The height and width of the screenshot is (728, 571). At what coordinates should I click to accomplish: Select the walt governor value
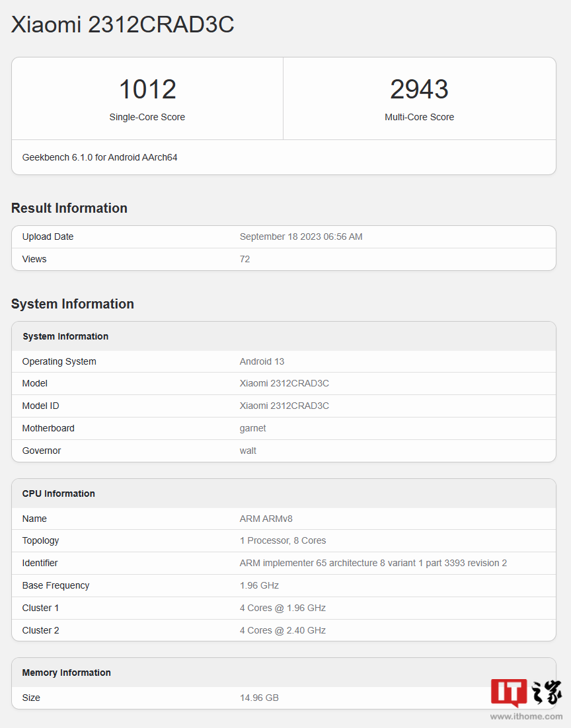coord(248,451)
